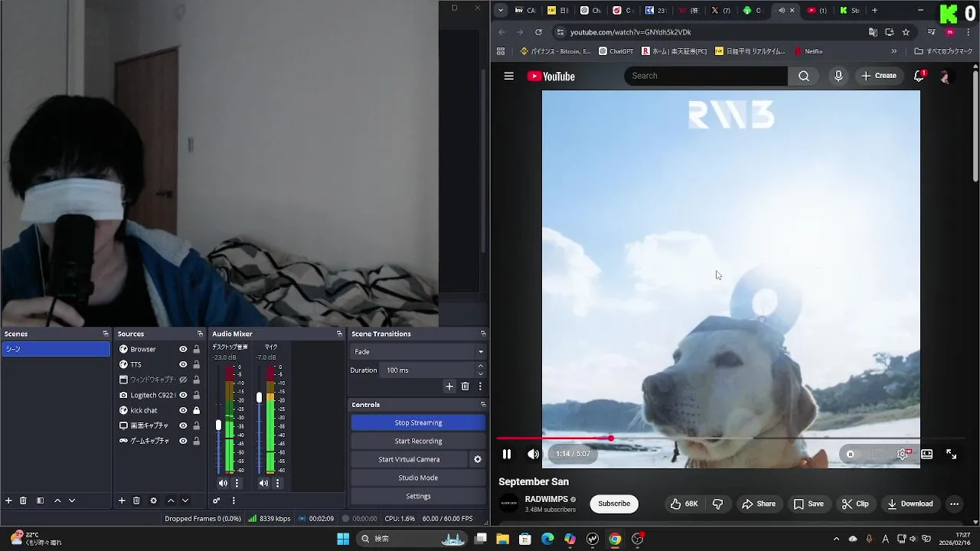Open Scene Transitions properties three-dot menu
The image size is (980, 551).
[x=480, y=386]
